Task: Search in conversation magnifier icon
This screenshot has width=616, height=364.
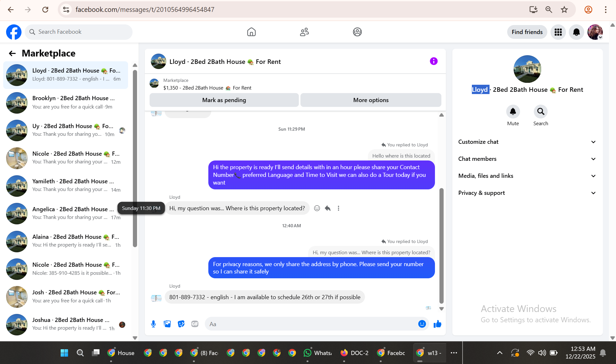Action: [541, 111]
